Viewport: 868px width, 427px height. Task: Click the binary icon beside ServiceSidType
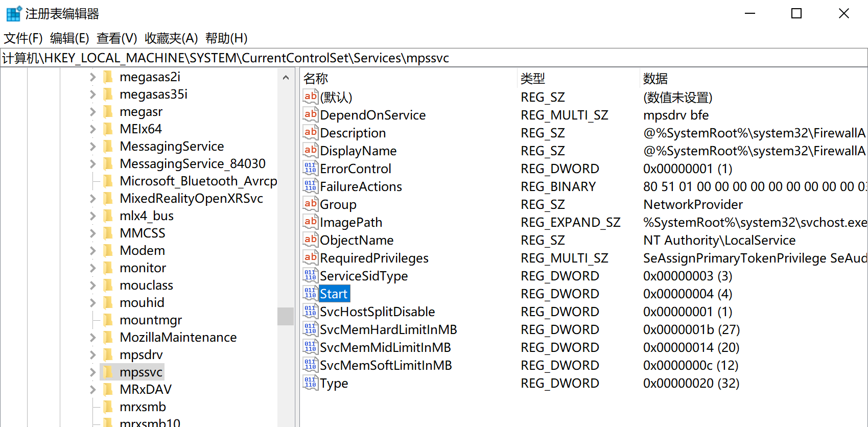click(310, 275)
